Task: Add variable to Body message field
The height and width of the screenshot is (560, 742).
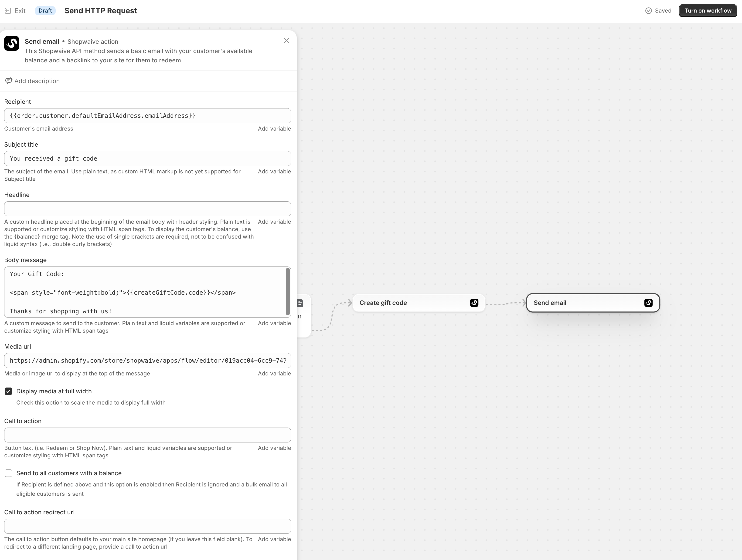Action: click(x=274, y=323)
